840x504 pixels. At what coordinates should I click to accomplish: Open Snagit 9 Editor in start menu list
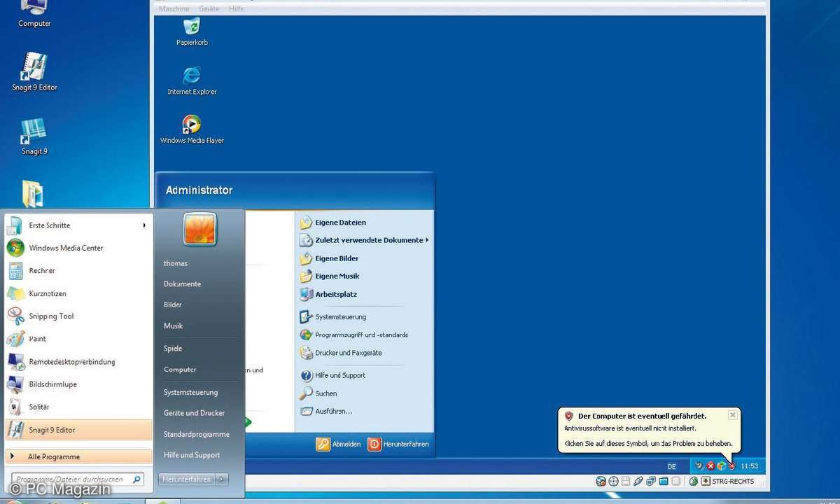click(78, 430)
